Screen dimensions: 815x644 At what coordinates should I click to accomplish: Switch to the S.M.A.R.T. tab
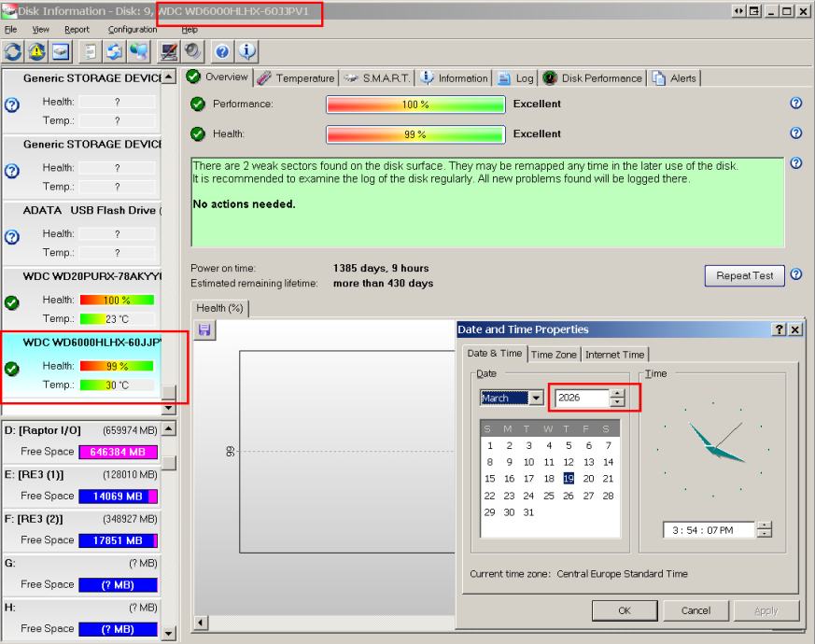[377, 78]
